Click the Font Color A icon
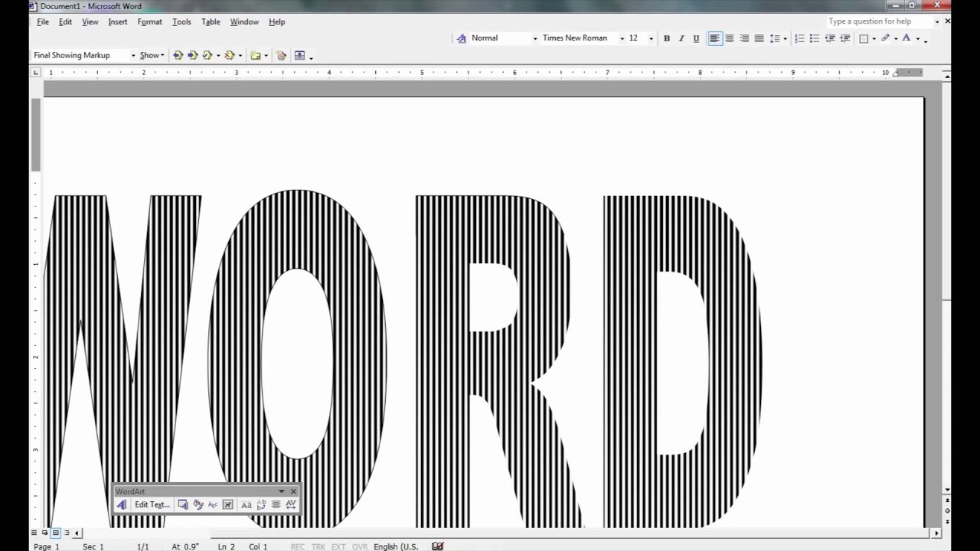 [906, 38]
